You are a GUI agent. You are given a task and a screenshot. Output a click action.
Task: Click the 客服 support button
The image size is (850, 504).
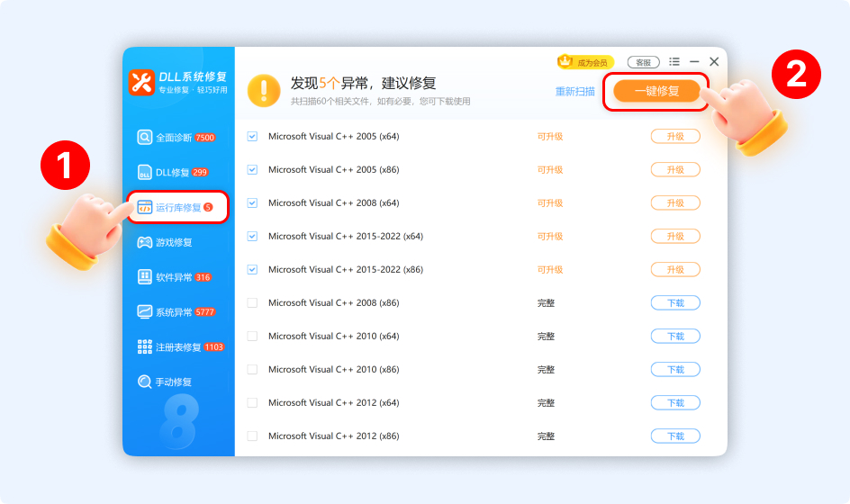coord(644,62)
